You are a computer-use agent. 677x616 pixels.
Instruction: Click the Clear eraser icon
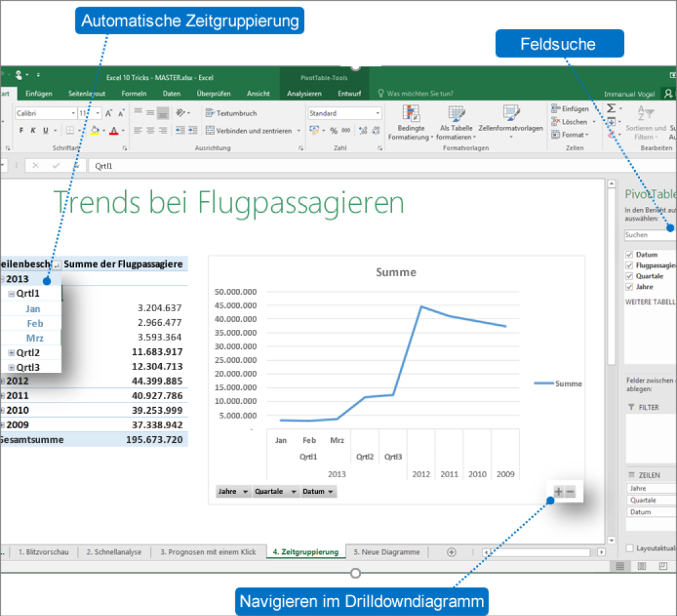click(x=612, y=135)
